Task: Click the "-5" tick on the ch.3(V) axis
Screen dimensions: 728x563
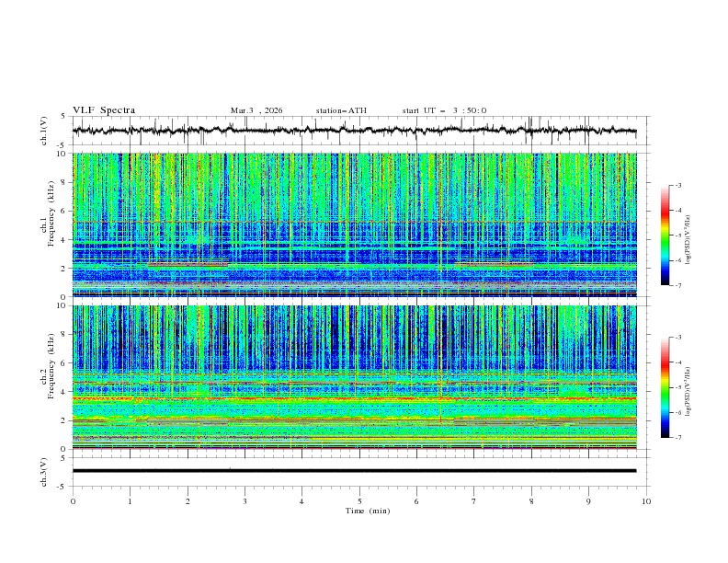Action: [63, 487]
